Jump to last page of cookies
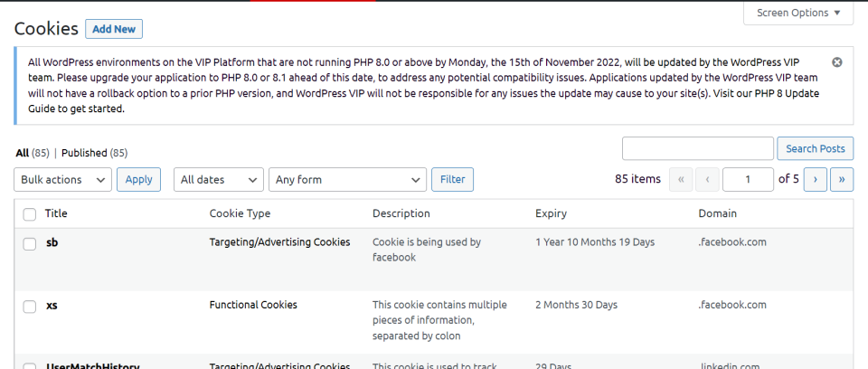 pyautogui.click(x=843, y=180)
